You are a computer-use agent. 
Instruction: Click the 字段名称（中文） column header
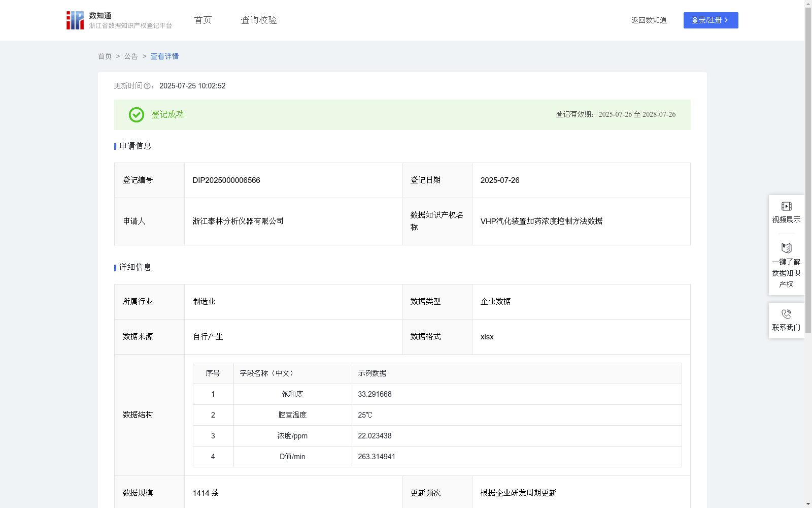(293, 373)
